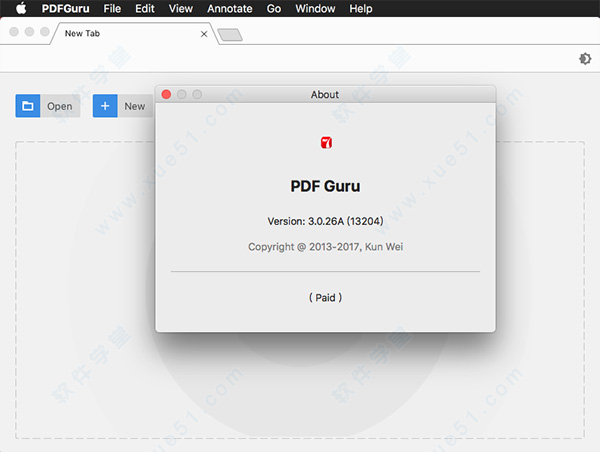Viewport: 600px width, 452px height.
Task: Click the red PDF Guru app icon
Action: [x=326, y=143]
